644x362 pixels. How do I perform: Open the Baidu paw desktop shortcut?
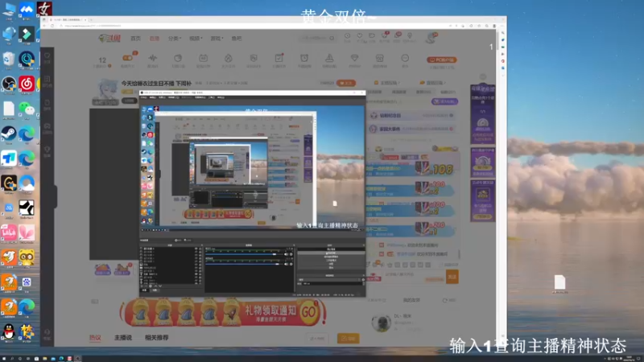(27, 282)
